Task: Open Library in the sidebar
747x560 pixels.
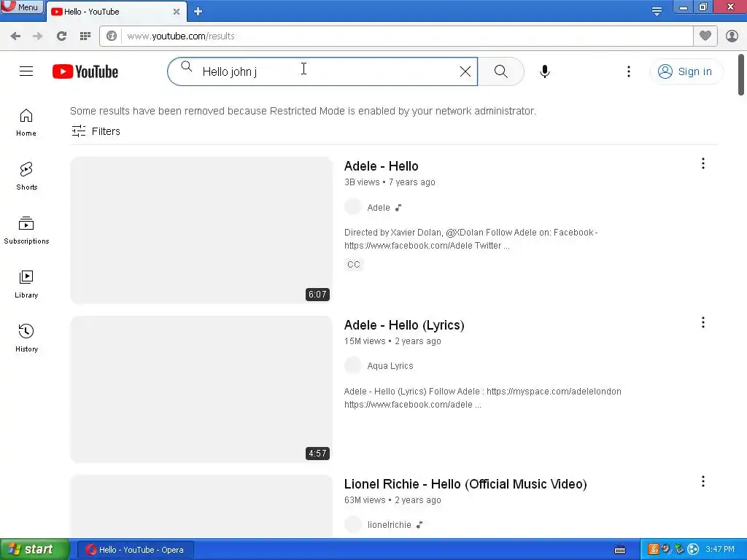Action: 26,285
